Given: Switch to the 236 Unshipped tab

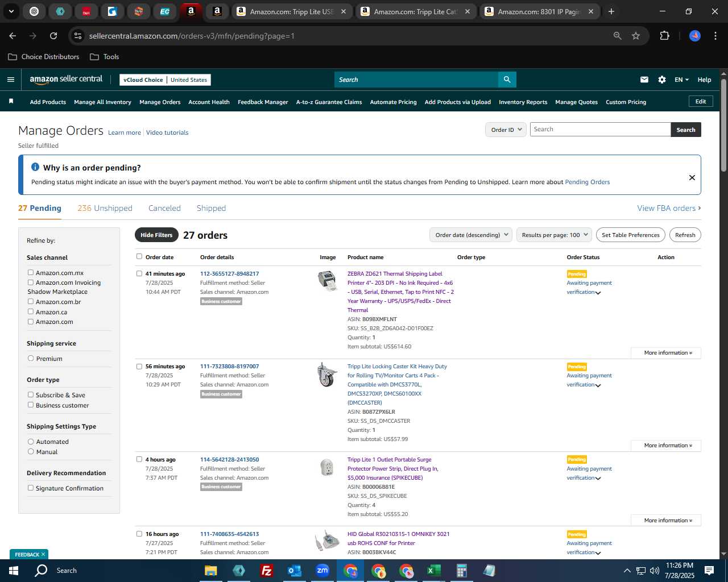Looking at the screenshot, I should tap(105, 208).
